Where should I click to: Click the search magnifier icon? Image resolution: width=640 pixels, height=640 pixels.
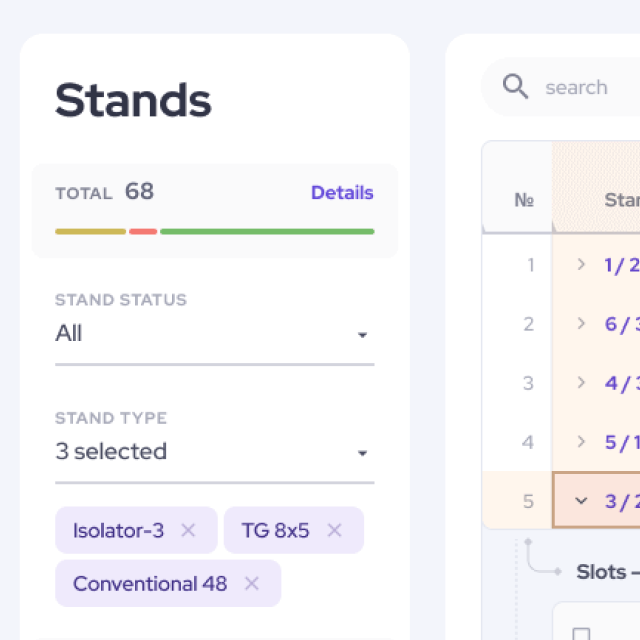516,87
